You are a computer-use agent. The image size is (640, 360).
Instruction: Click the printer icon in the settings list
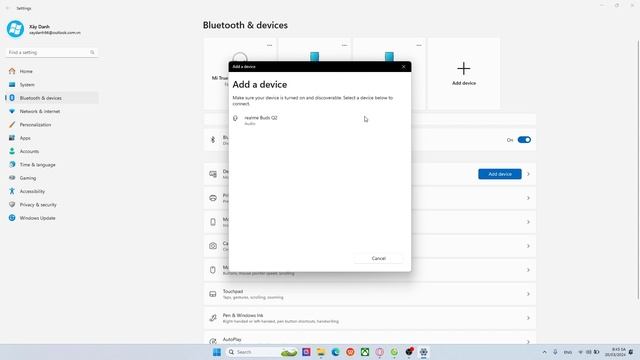coord(213,198)
